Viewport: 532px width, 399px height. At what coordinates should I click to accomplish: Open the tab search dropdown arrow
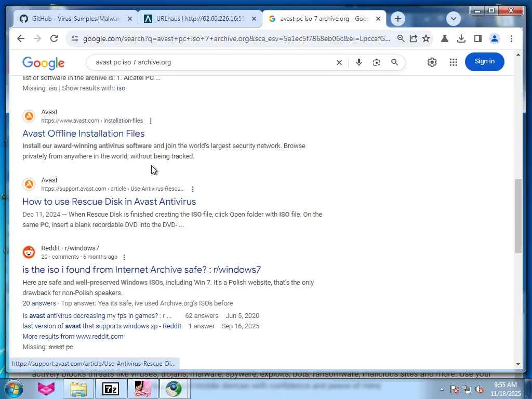[453, 18]
